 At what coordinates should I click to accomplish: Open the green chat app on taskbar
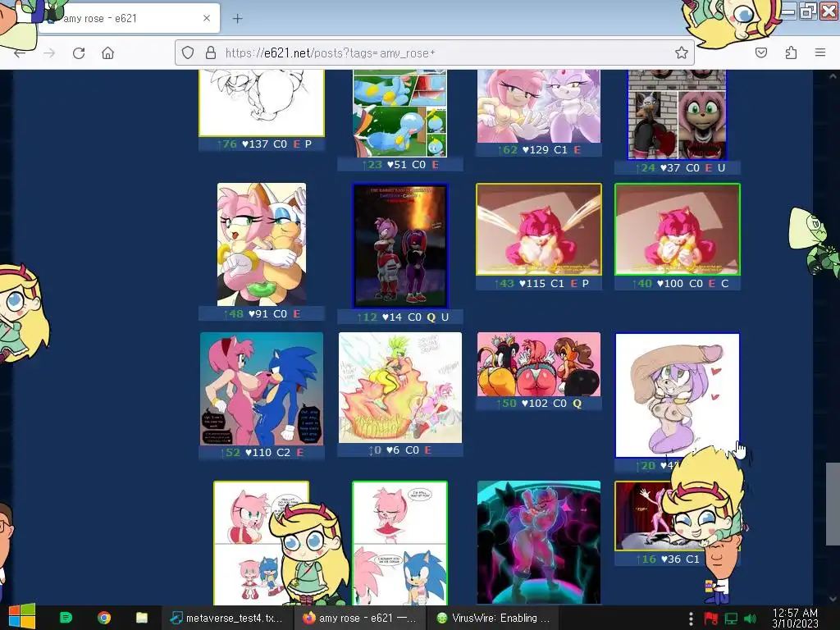tap(66, 618)
